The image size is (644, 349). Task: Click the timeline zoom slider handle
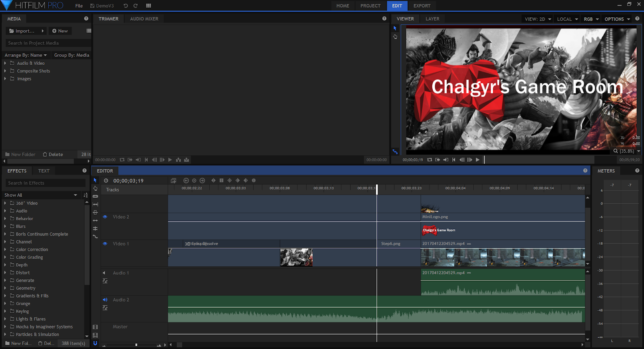click(136, 345)
